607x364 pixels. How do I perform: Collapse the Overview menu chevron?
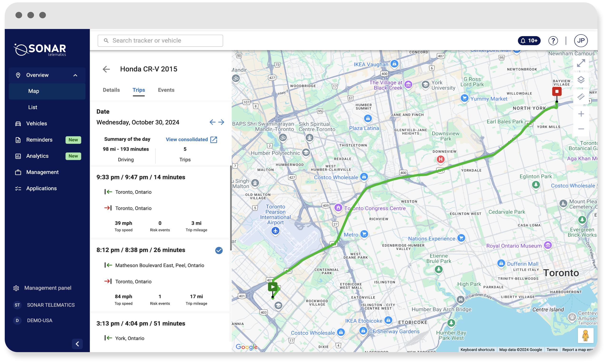[75, 75]
